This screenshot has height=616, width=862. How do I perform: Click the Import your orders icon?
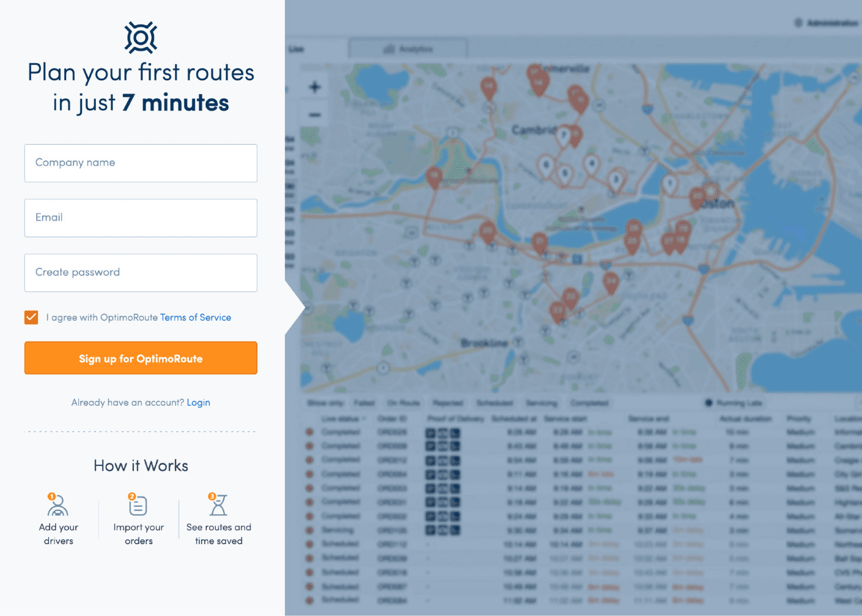tap(138, 505)
